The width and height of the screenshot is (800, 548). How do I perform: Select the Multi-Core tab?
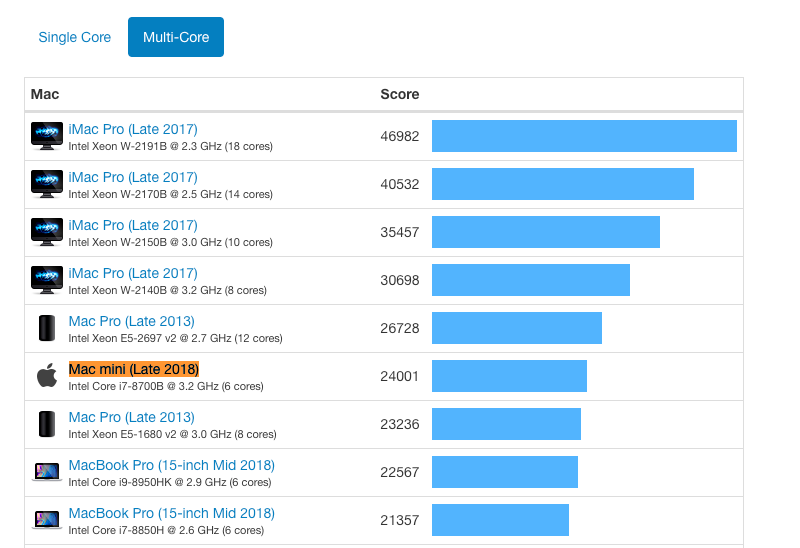176,37
